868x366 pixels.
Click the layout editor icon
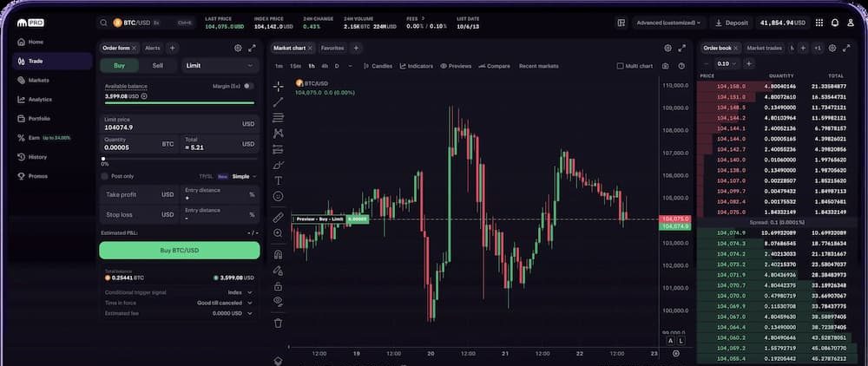[x=621, y=23]
